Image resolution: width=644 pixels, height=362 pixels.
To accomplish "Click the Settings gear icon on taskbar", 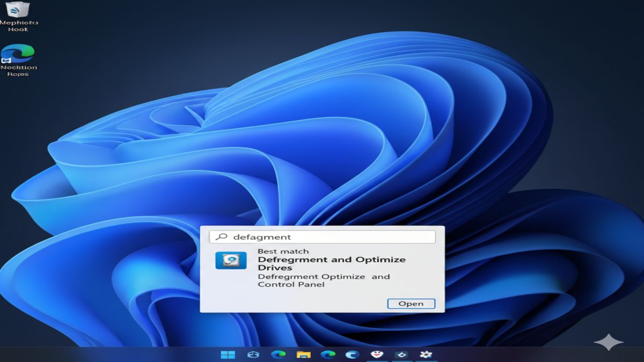I will [427, 354].
